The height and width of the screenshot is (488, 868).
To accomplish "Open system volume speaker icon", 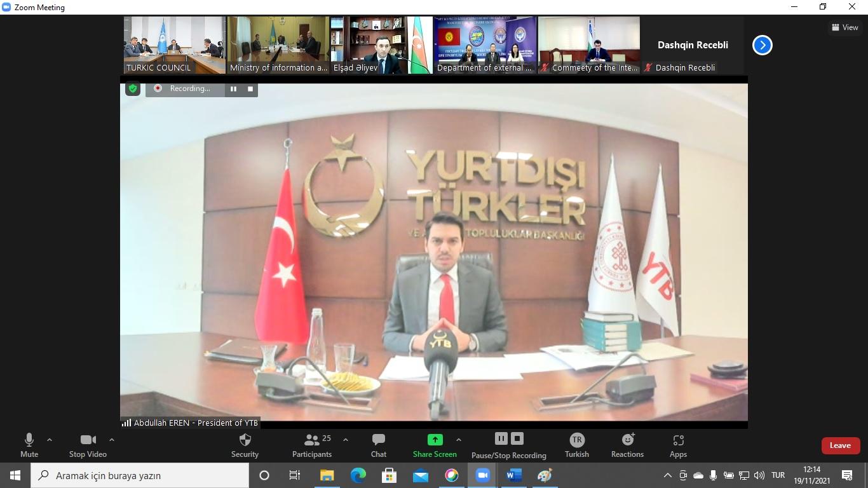I will tap(759, 475).
